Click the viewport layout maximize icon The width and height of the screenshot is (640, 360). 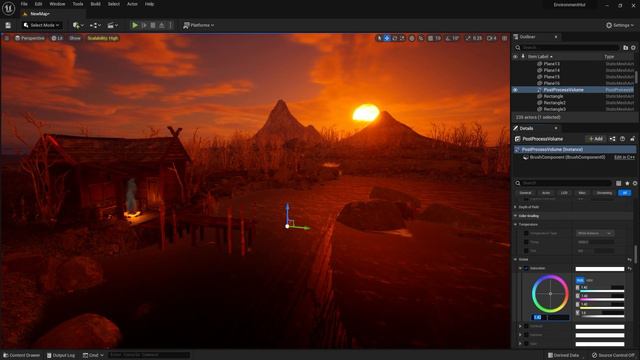point(504,38)
